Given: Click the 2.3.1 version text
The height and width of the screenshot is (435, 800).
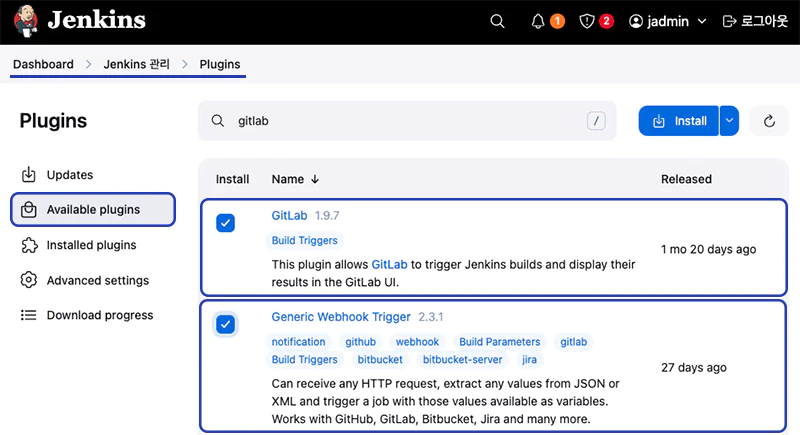Looking at the screenshot, I should click(431, 317).
